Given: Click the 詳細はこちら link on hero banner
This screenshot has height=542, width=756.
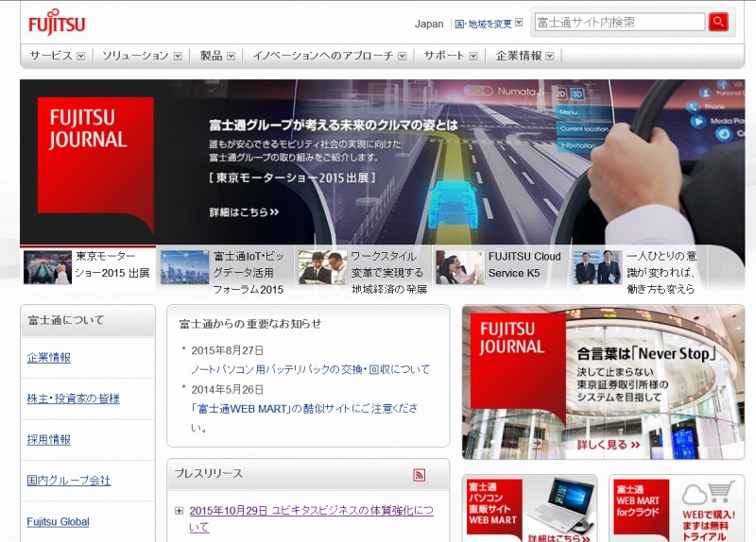Looking at the screenshot, I should pyautogui.click(x=244, y=212).
